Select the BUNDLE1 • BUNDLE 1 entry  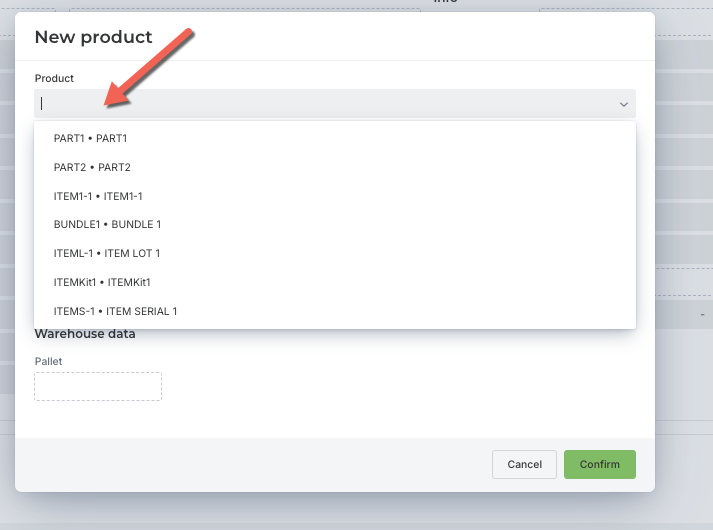tap(335, 225)
